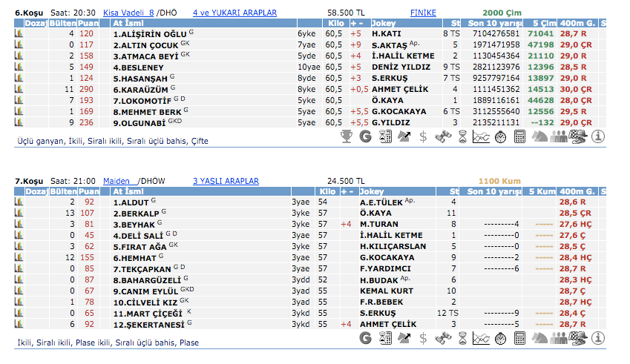Image resolution: width=630 pixels, height=364 pixels.
Task: Click the G icon under race 6
Action: (x=365, y=136)
